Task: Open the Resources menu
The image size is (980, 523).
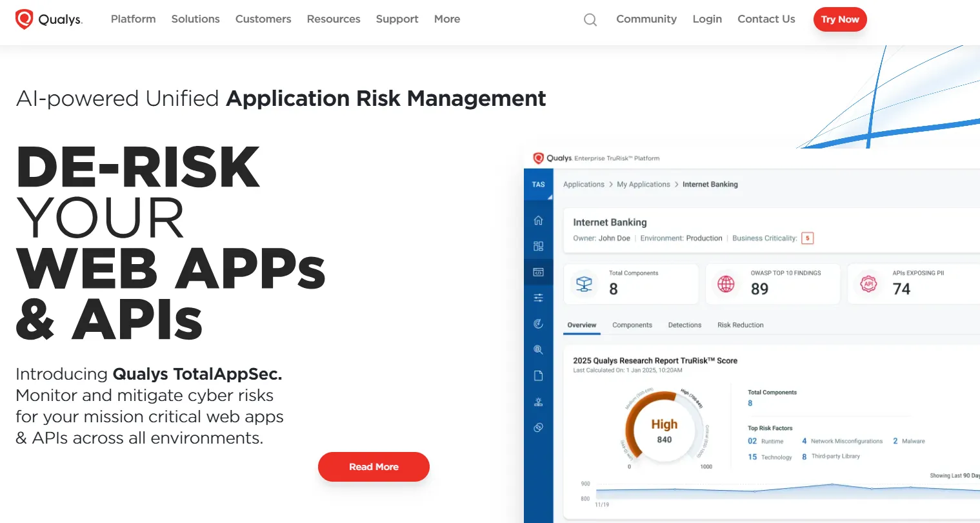Action: [334, 19]
